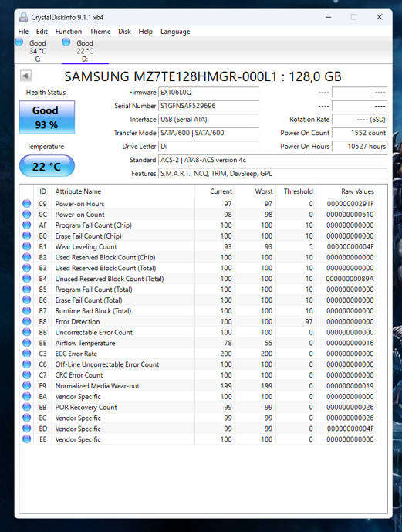Click status orb of Used Reserved Block Count (Chip)
This screenshot has height=532, width=402.
click(x=26, y=257)
